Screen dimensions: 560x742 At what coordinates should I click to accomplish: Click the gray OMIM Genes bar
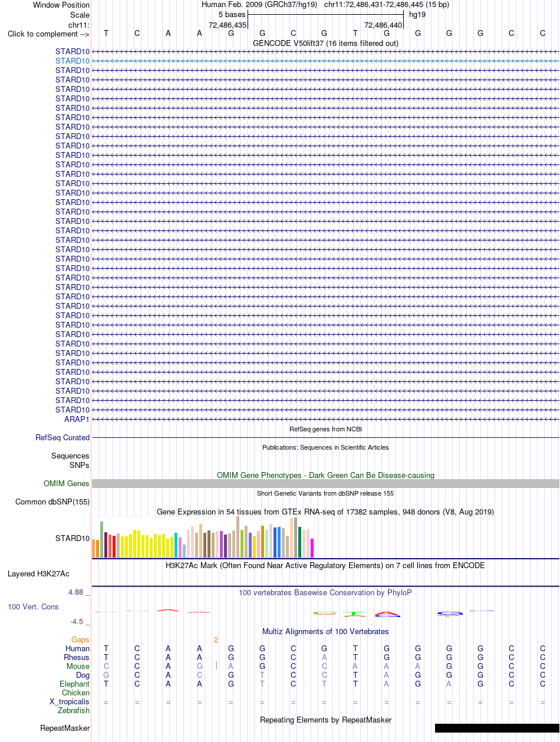tap(325, 483)
